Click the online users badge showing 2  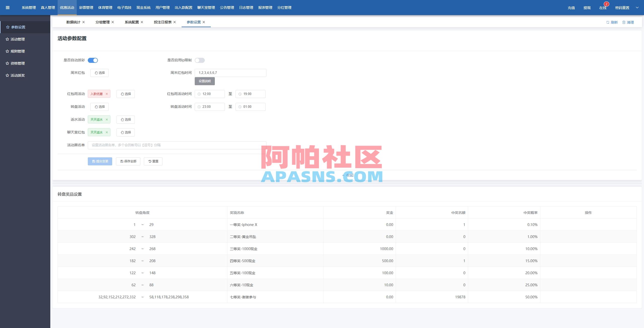(x=606, y=4)
